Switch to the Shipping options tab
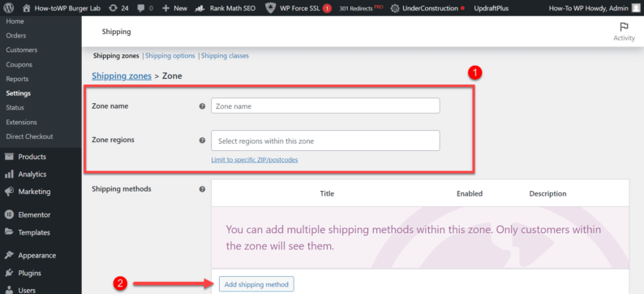This screenshot has width=644, height=294. click(170, 55)
